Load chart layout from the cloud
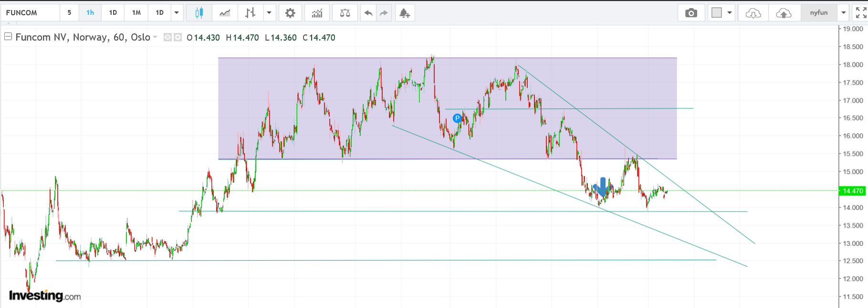 pos(753,13)
